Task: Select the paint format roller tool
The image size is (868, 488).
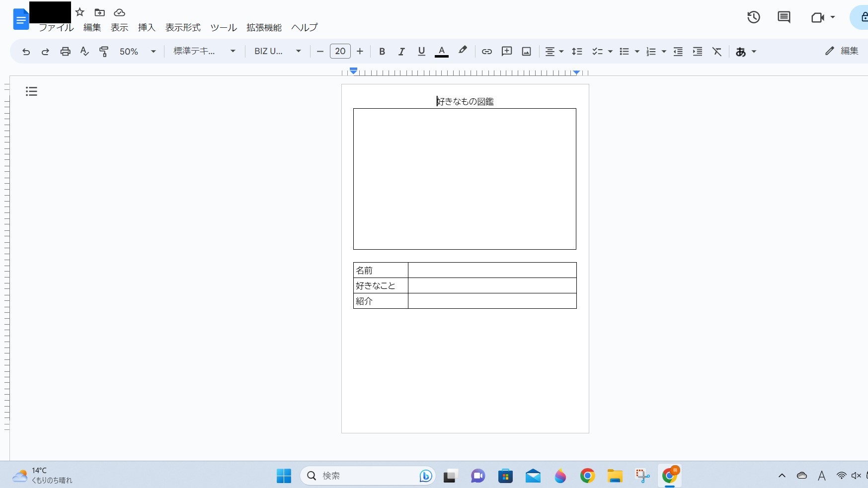Action: (x=104, y=52)
